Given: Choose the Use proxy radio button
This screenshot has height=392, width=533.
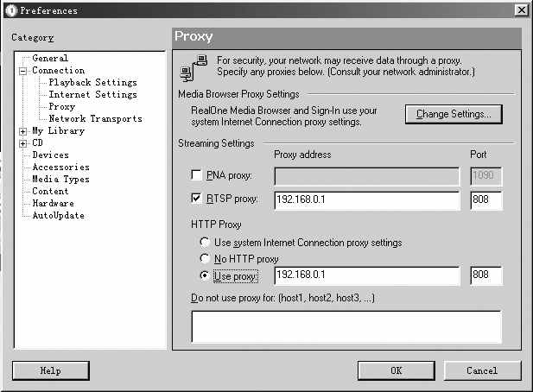Looking at the screenshot, I should 204,276.
